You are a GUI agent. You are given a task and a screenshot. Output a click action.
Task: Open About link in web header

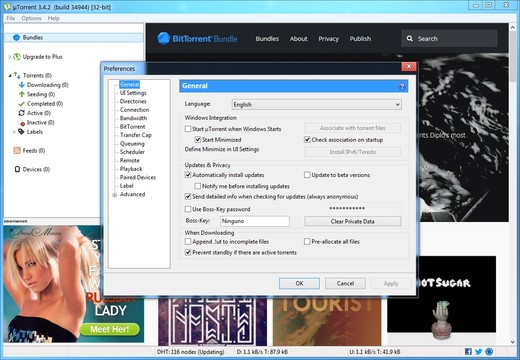click(x=298, y=39)
